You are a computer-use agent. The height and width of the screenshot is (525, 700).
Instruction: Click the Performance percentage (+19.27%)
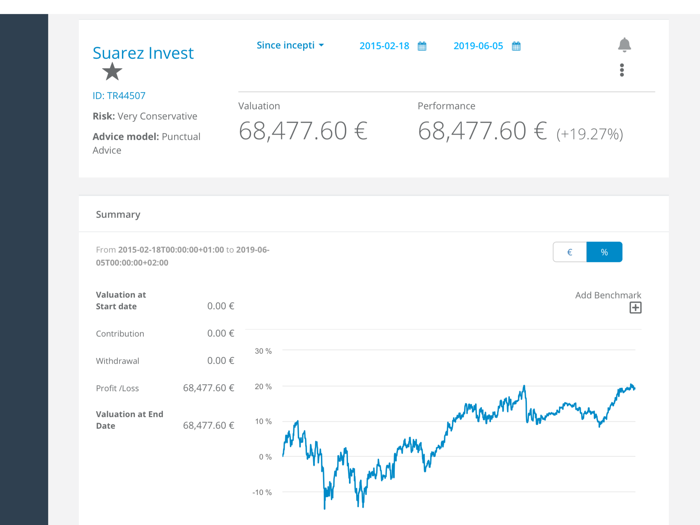click(590, 133)
